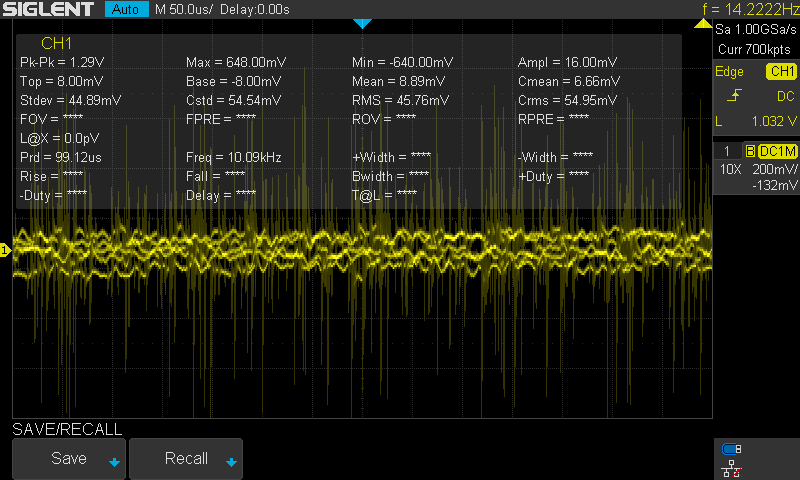Click the M 50.0us timebase readout
800x480 pixels.
184,9
